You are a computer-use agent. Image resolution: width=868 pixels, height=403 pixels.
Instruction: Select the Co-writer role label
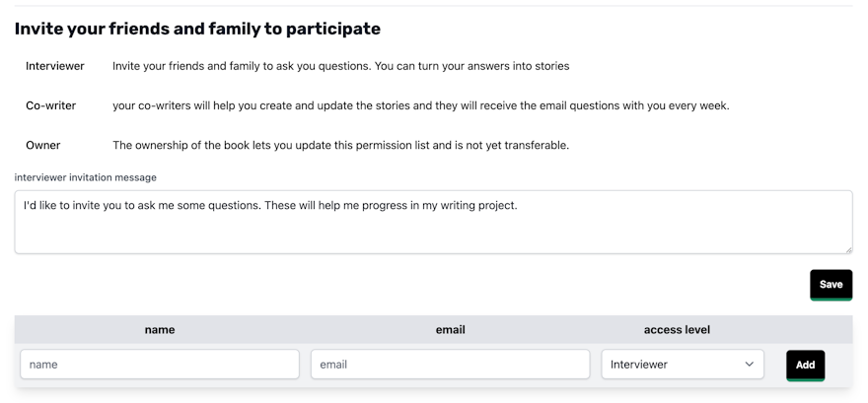pyautogui.click(x=51, y=105)
